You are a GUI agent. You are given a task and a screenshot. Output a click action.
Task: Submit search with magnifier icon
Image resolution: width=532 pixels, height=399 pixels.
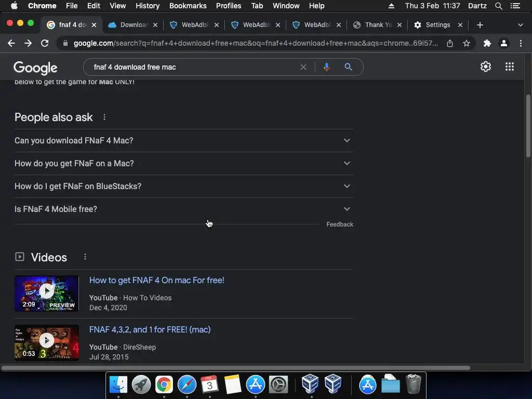coord(348,67)
